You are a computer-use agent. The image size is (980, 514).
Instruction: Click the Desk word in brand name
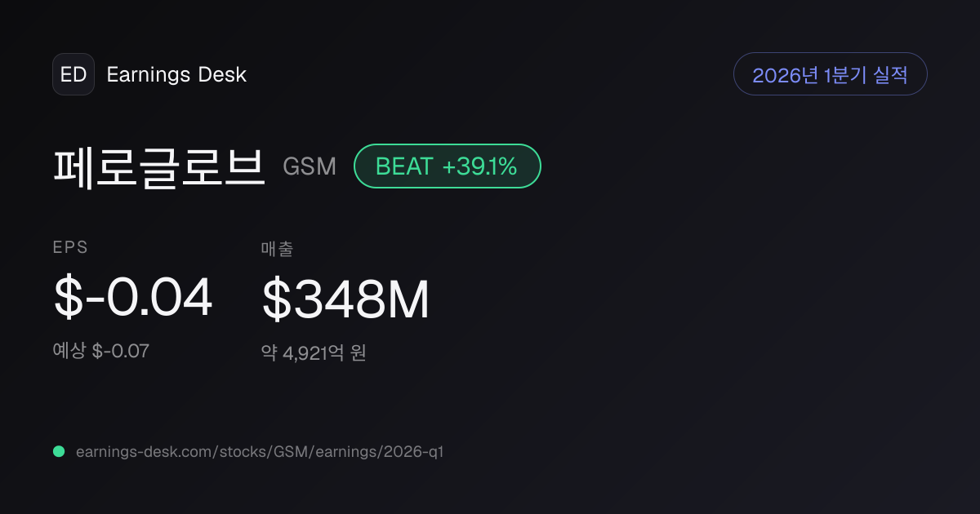[x=222, y=74]
